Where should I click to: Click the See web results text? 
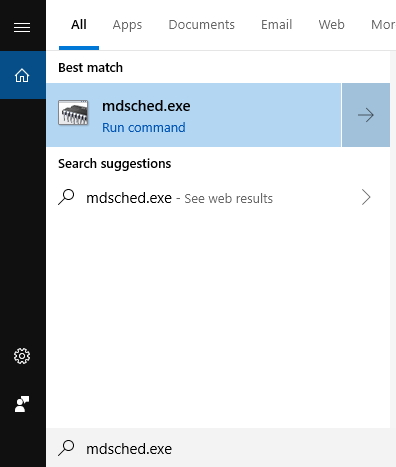229,199
